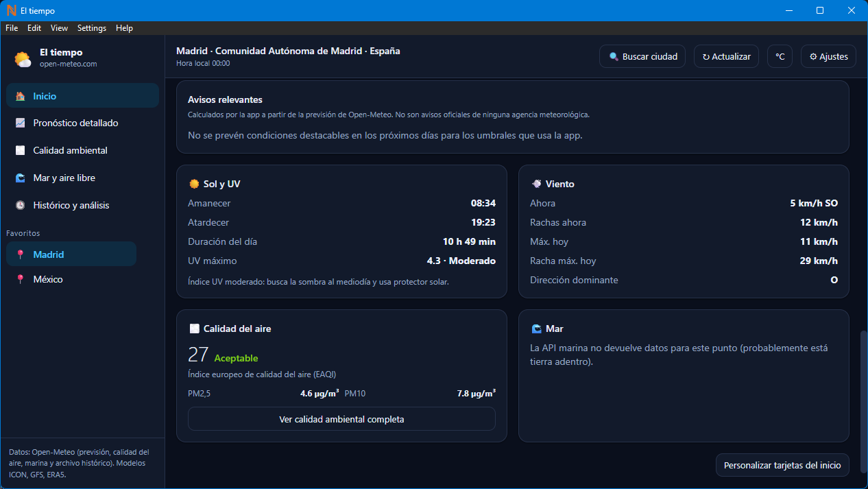Click open-meteo.com text under app name
The image size is (868, 489).
click(x=69, y=64)
